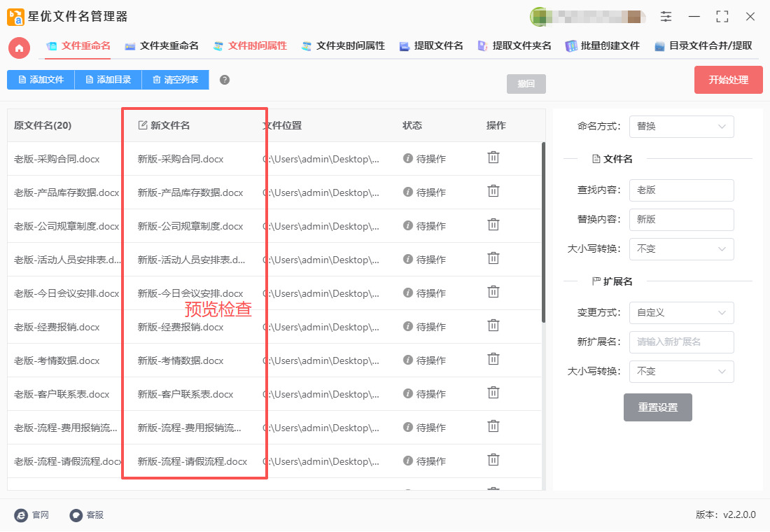Click the red home icon
The image size is (770, 532).
pos(19,48)
